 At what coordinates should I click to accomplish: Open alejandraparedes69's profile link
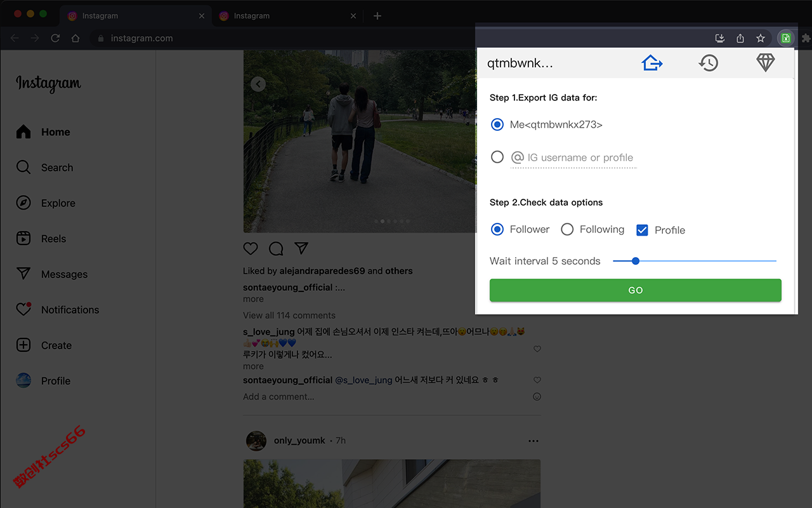[x=322, y=271]
